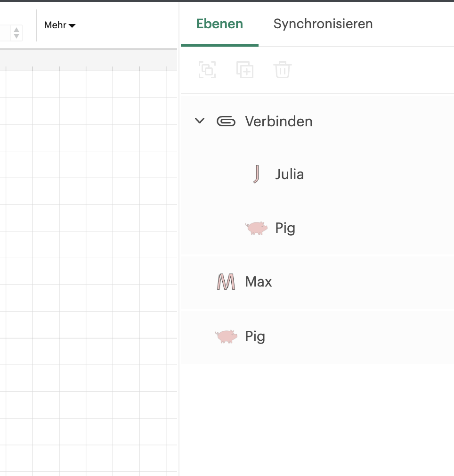Click the stepper up arrow beside Mehr
Image resolution: width=454 pixels, height=476 pixels.
(x=16, y=30)
